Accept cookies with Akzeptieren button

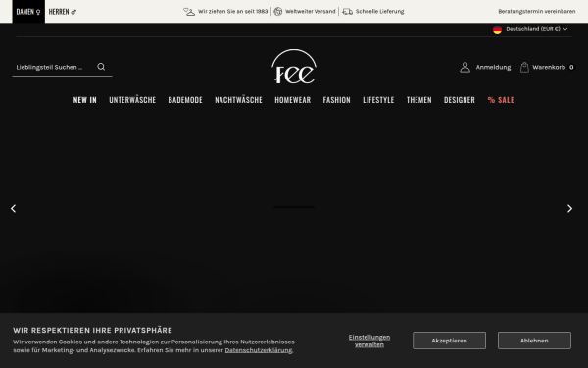tap(449, 341)
